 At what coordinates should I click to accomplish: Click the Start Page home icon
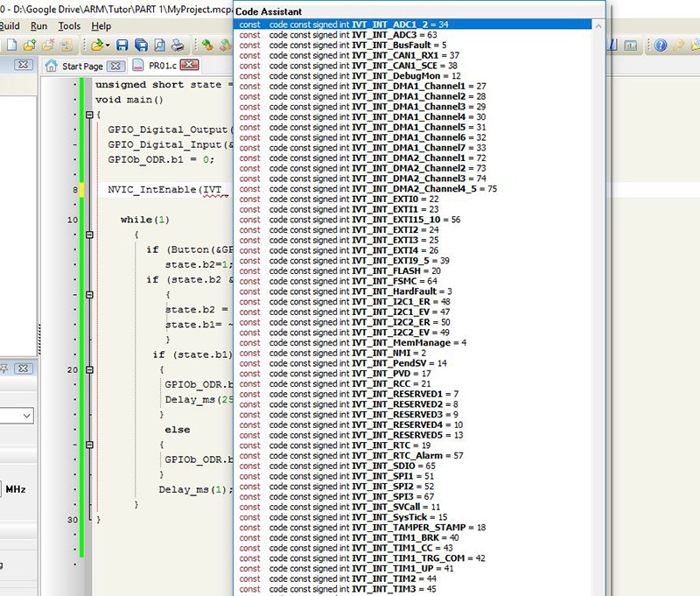[52, 66]
